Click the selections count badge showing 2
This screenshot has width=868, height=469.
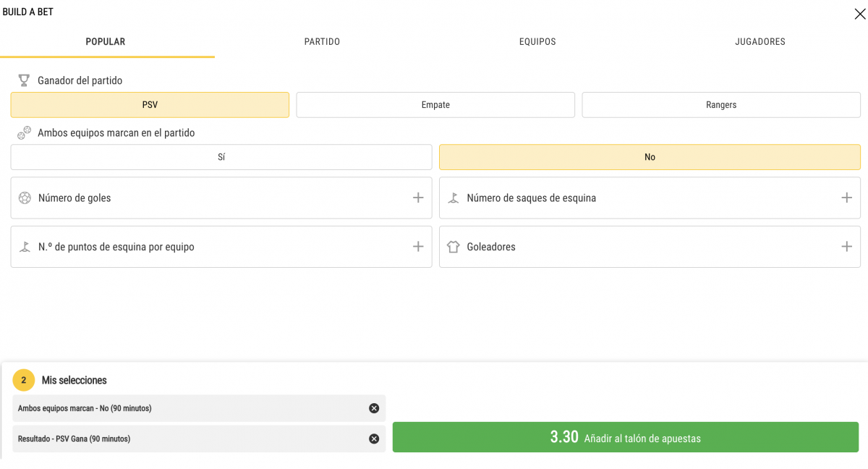point(24,380)
